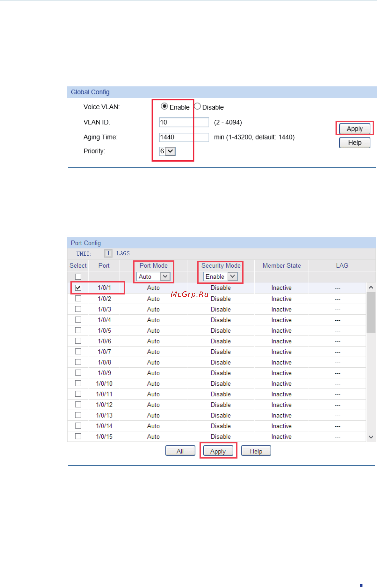This screenshot has width=377, height=588.
Task: Open the Port Mode dropdown
Action: [153, 277]
